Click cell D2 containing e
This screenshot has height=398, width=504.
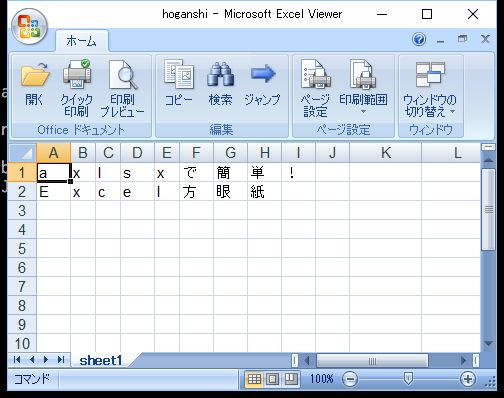click(137, 191)
